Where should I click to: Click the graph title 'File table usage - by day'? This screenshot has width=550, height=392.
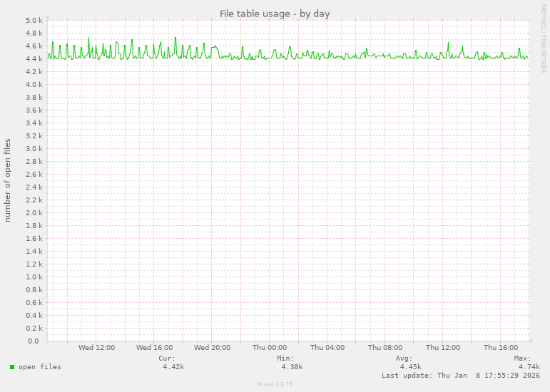(x=275, y=14)
